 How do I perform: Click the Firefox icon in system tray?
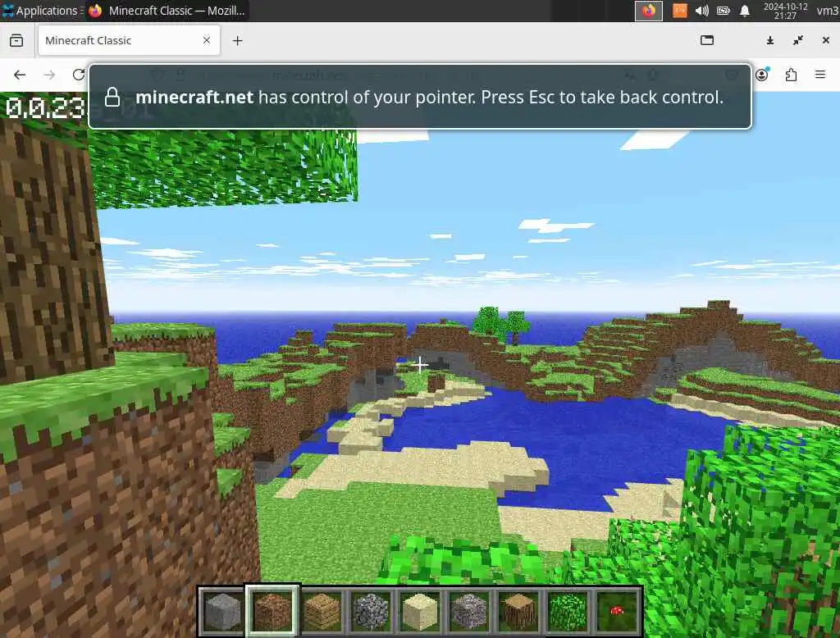[x=649, y=11]
